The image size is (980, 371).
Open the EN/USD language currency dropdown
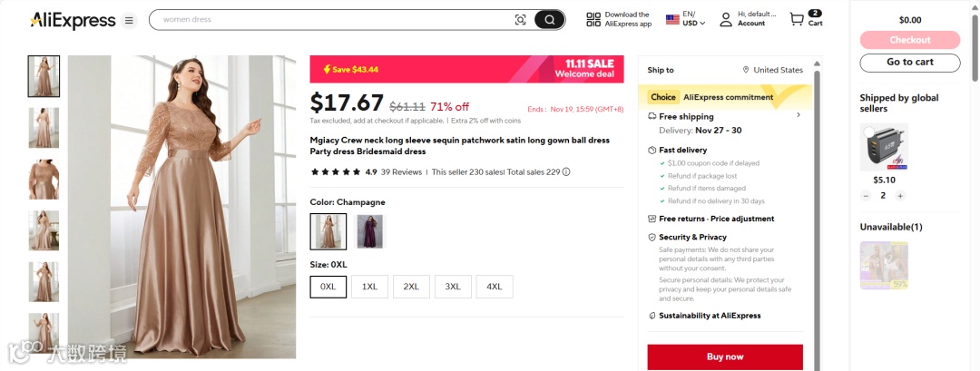(x=686, y=19)
